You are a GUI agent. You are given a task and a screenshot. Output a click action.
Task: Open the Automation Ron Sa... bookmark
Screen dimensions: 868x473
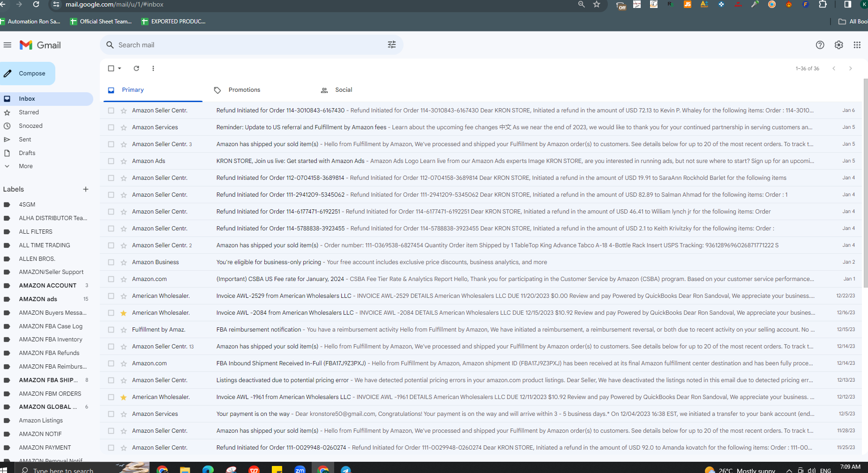point(31,22)
